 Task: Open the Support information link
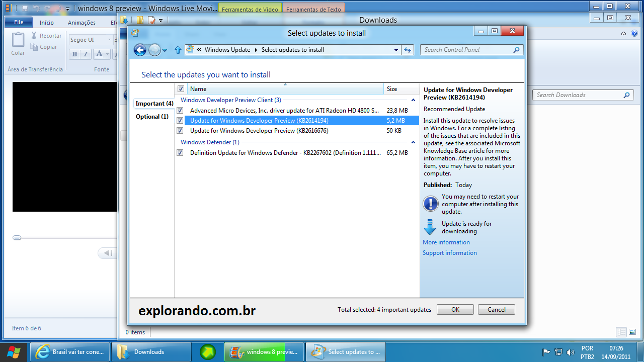[450, 253]
